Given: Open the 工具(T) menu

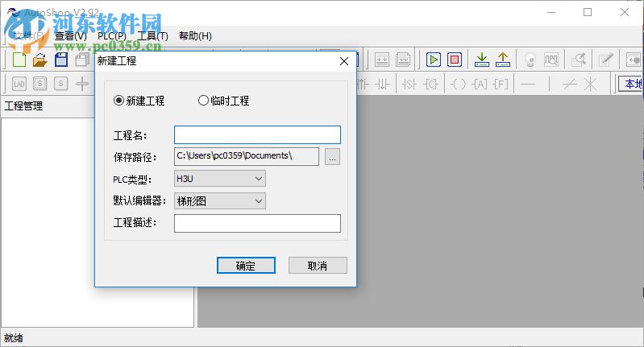Looking at the screenshot, I should coord(153,36).
